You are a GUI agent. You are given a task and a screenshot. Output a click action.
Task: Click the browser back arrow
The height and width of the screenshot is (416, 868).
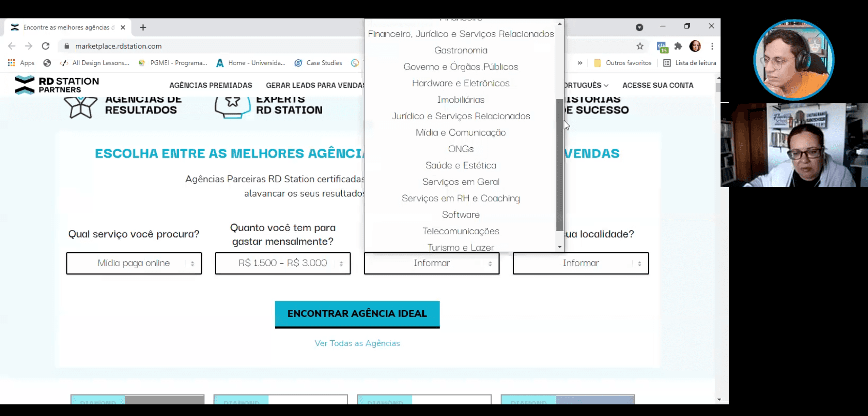click(x=12, y=46)
